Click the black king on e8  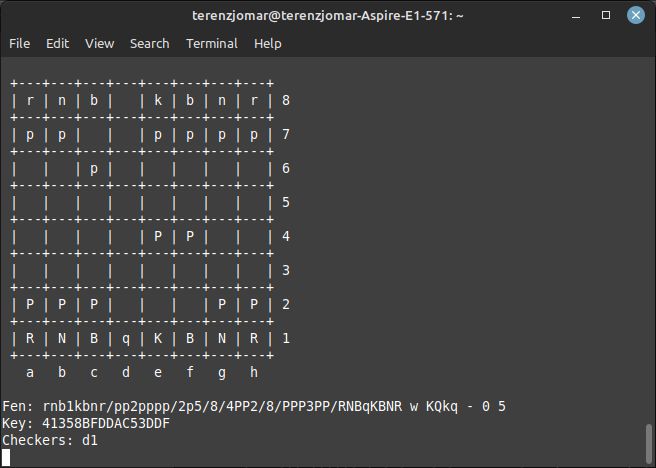158,101
